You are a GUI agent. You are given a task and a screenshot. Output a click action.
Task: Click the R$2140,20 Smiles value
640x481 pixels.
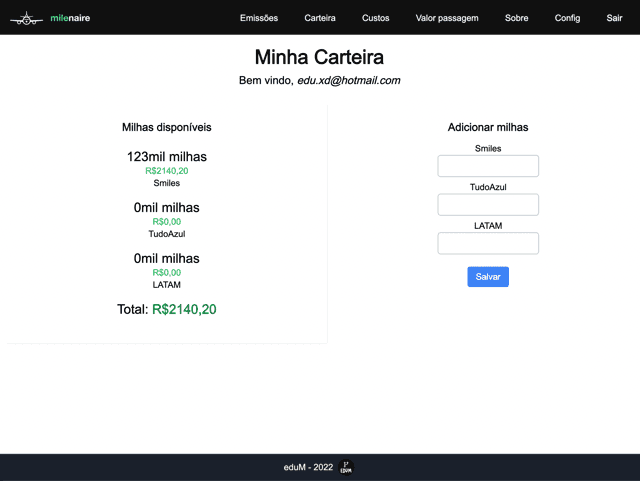pos(167,171)
